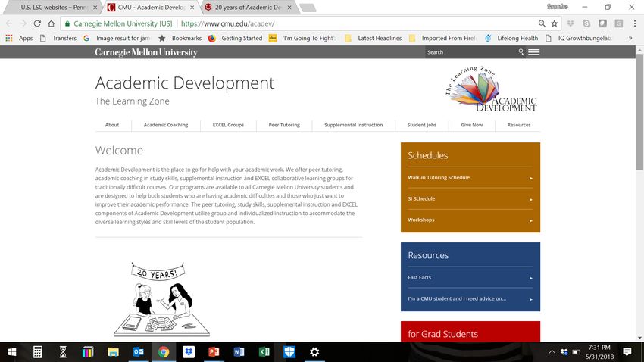Screen dimensions: 644x362
Task: Click the Carnegie Mellon University wordmark
Action: coord(146,52)
